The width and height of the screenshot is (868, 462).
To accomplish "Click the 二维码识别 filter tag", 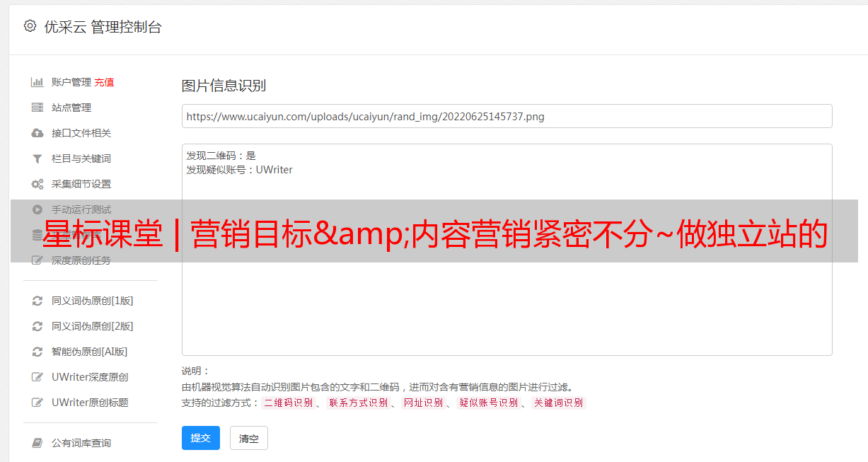I will point(288,403).
